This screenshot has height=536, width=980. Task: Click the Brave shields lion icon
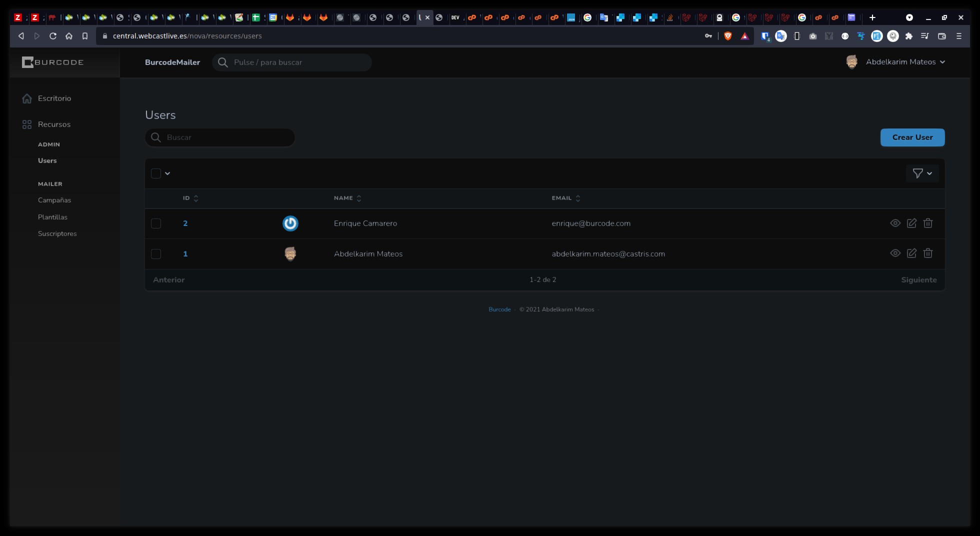click(728, 36)
